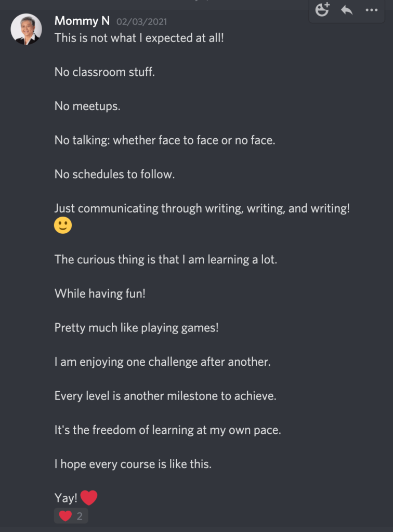Screen dimensions: 393x532
Task: Click 'The curious thing' sentence
Action: point(166,260)
